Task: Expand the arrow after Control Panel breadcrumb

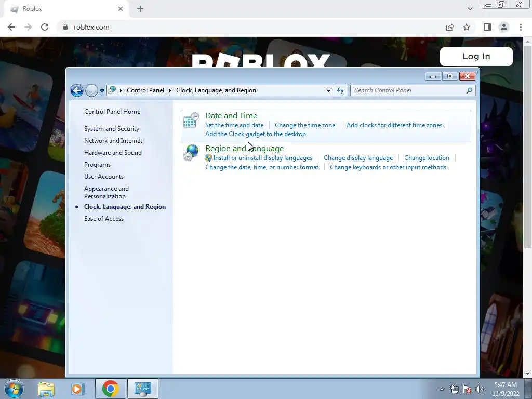Action: point(170,90)
